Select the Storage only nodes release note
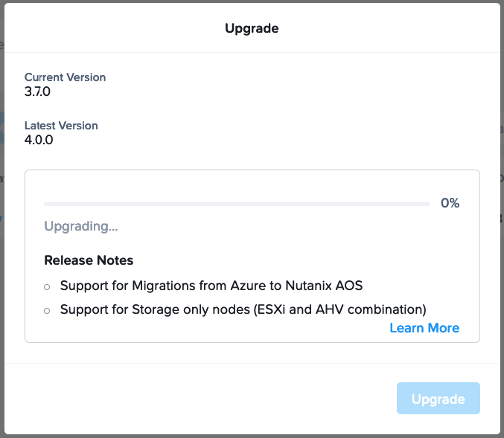Viewport: 504px width, 438px height. click(x=243, y=309)
